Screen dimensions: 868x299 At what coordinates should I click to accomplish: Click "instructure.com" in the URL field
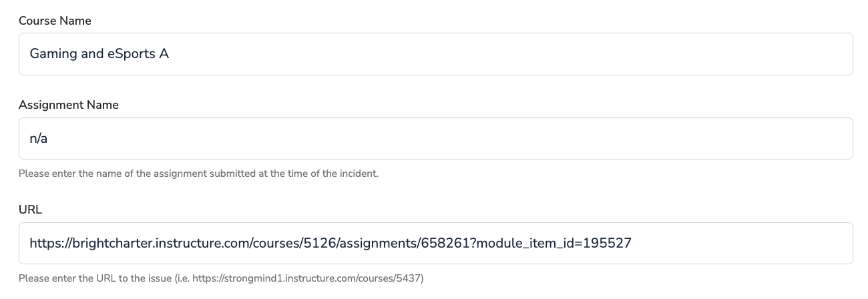[213, 243]
